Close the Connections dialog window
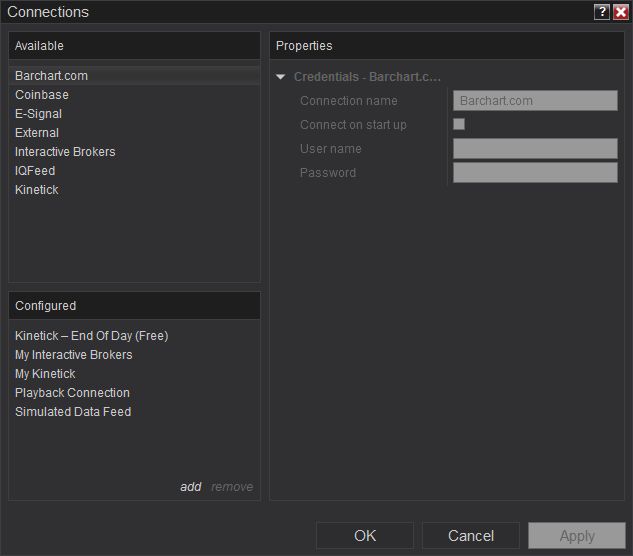Image resolution: width=633 pixels, height=556 pixels. (x=620, y=12)
